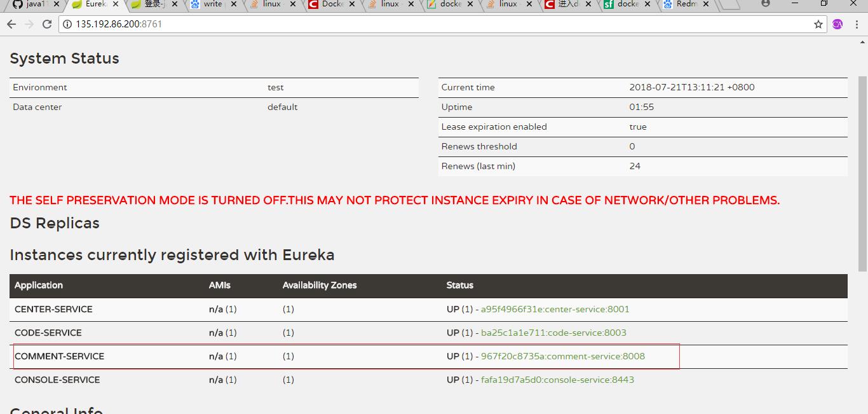The width and height of the screenshot is (868, 414).
Task: Open the Chrome user profile icon
Action: (x=766, y=4)
